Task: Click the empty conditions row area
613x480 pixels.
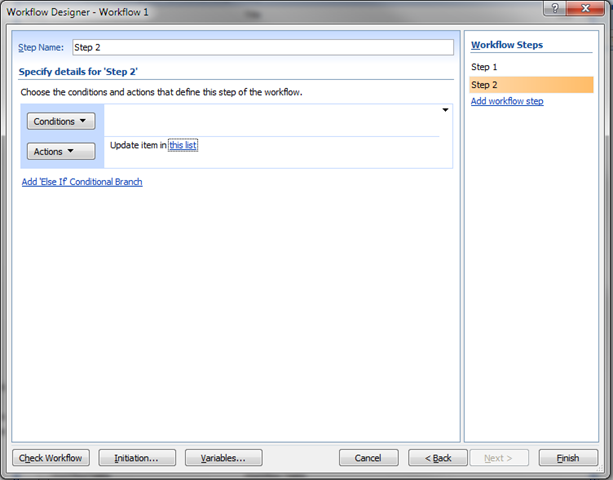Action: point(270,121)
